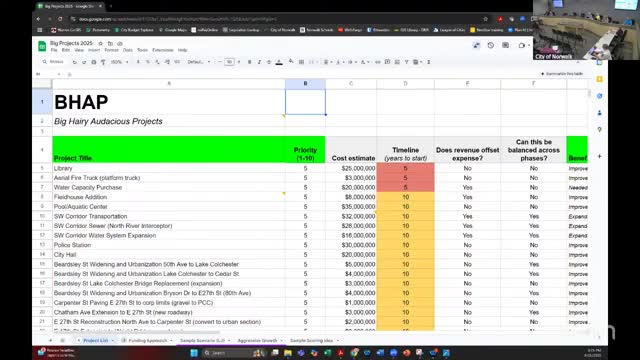The image size is (640, 360).
Task: Open the 150% zoom dropdown
Action: [119, 62]
